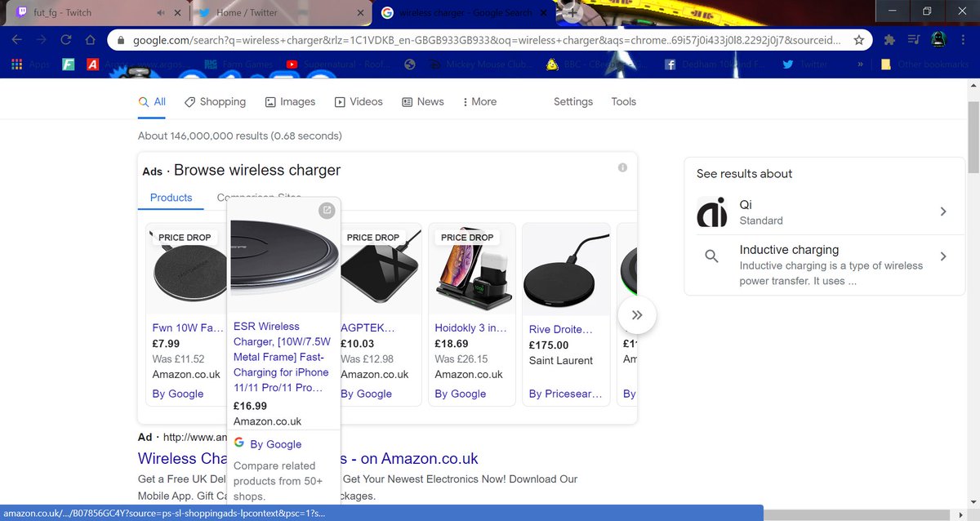This screenshot has width=980, height=521.
Task: Click the ad info icon
Action: 622,167
